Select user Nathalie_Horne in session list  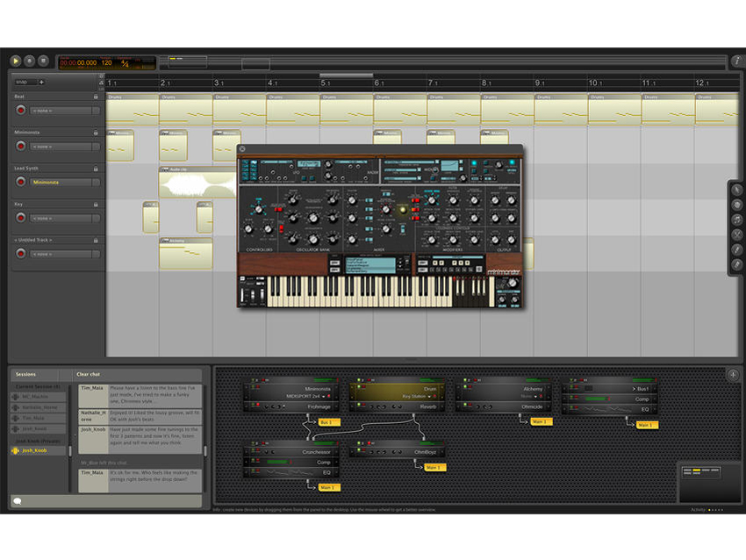[39, 407]
